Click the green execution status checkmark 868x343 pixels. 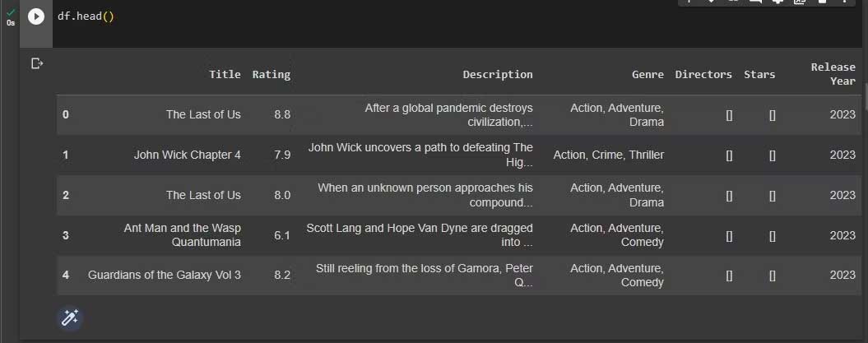[x=11, y=12]
